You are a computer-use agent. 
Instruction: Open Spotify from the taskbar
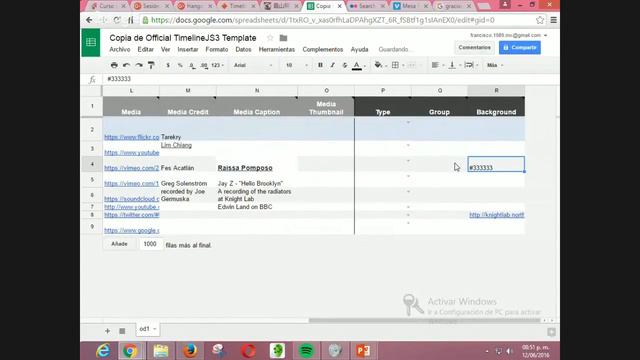tap(306, 351)
